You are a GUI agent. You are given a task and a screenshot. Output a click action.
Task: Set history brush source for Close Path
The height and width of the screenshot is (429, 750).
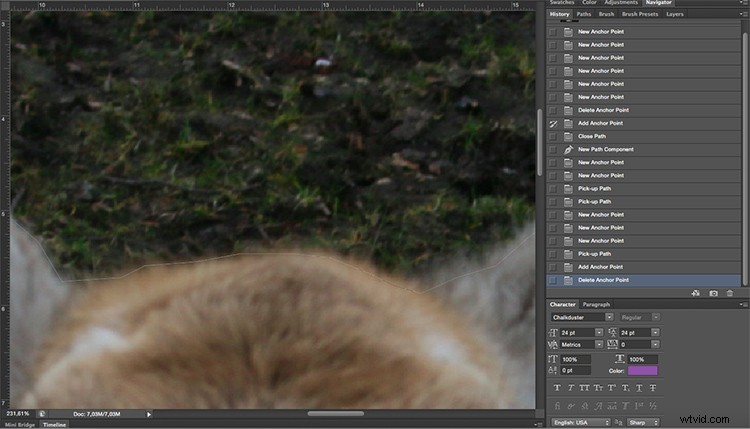[x=553, y=136]
